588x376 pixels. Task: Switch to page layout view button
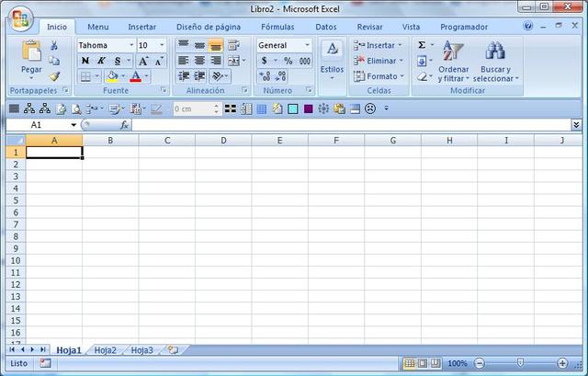(x=423, y=363)
